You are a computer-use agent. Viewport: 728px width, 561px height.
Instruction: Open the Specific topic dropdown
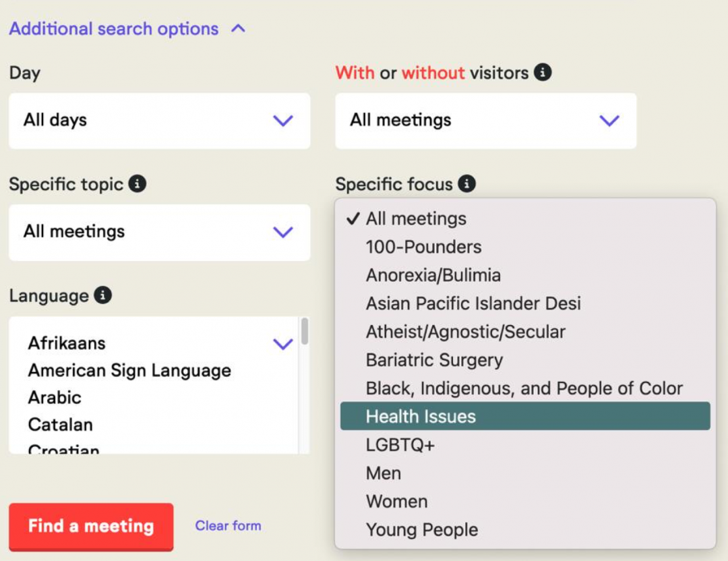click(159, 232)
